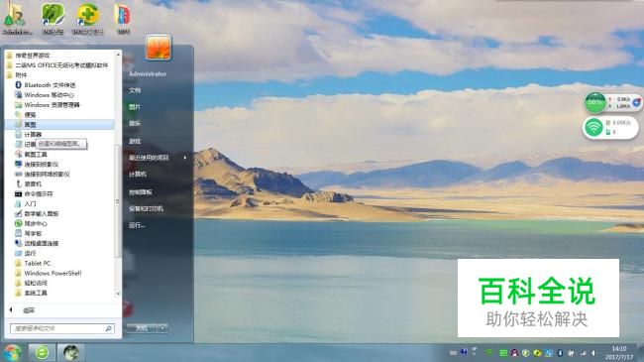Open Administrator personal folder link
This screenshot has width=644, height=362.
pyautogui.click(x=148, y=74)
